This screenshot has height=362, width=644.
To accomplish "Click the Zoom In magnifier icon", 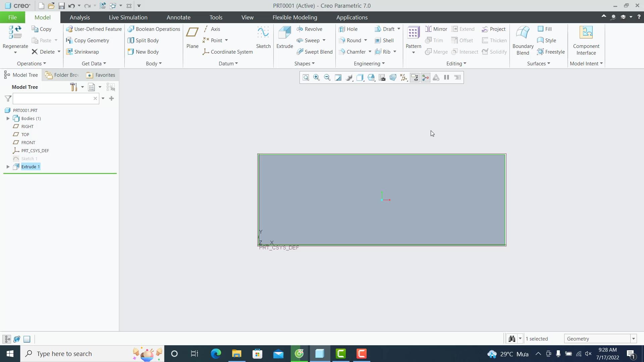I will pyautogui.click(x=316, y=78).
